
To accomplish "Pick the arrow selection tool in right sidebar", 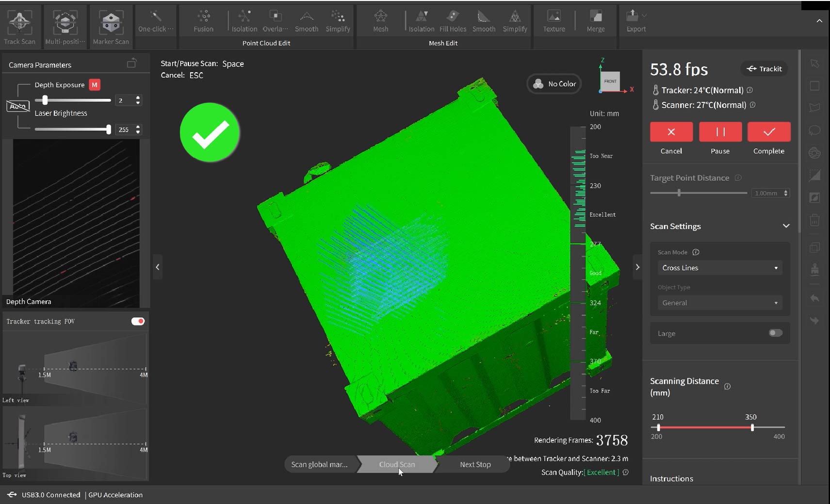I will pyautogui.click(x=814, y=64).
